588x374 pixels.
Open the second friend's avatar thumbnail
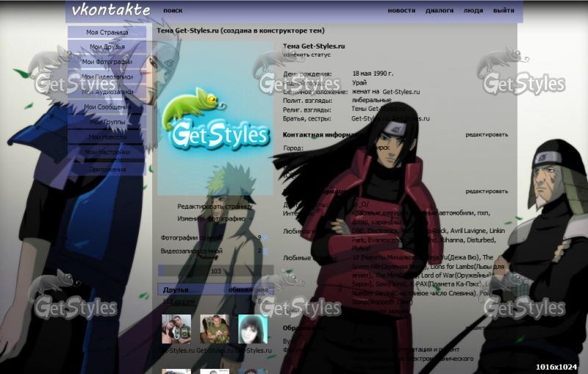pyautogui.click(x=215, y=328)
